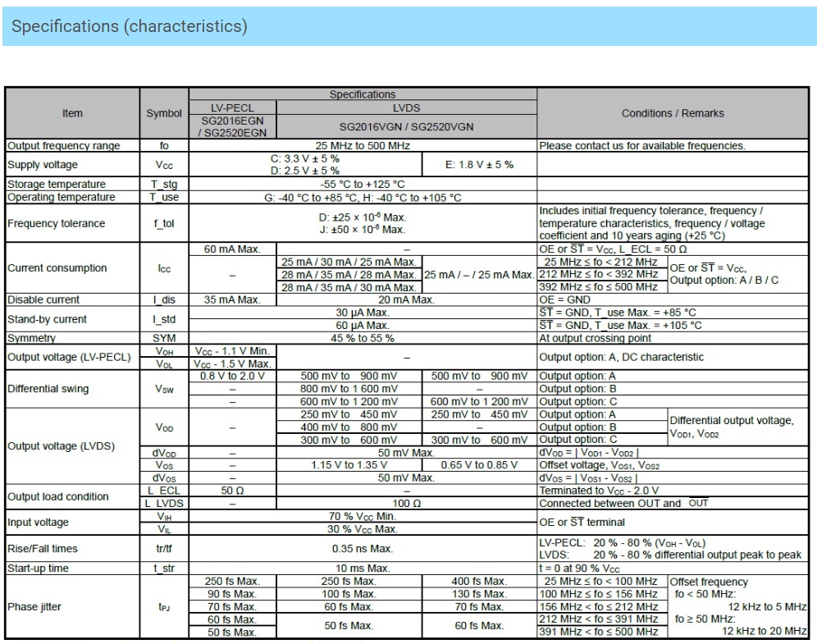Select the '0.65 V to 0.85 V' cell
This screenshot has height=644, width=817.
(x=479, y=465)
